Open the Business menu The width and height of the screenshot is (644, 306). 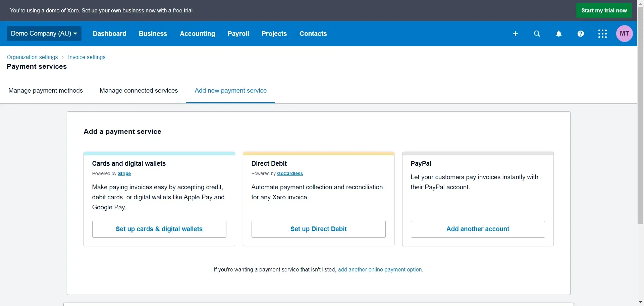point(153,34)
